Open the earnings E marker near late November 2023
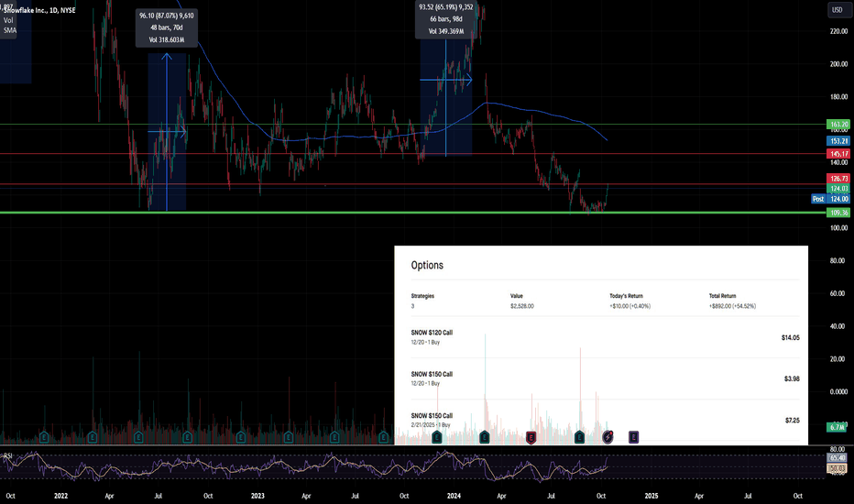This screenshot has width=854, height=504. (x=436, y=437)
